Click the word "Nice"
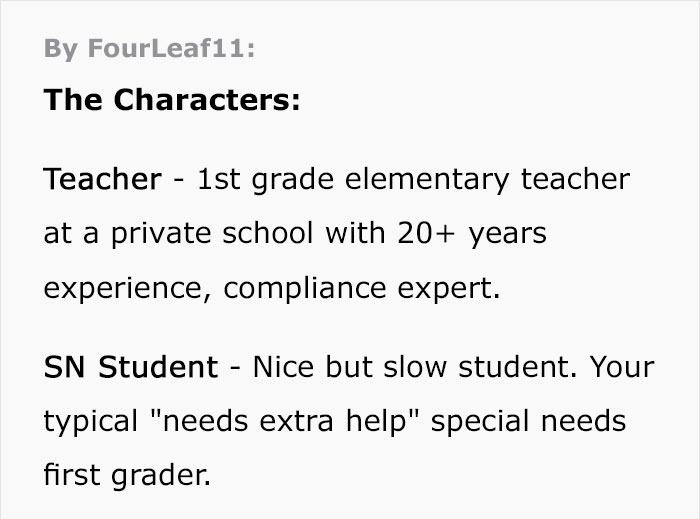The image size is (700, 519). click(x=284, y=367)
